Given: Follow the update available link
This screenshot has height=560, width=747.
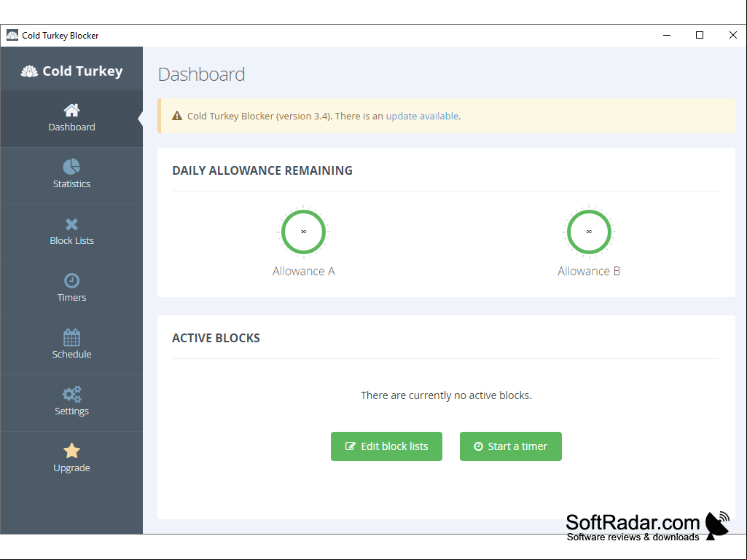Looking at the screenshot, I should pyautogui.click(x=422, y=117).
